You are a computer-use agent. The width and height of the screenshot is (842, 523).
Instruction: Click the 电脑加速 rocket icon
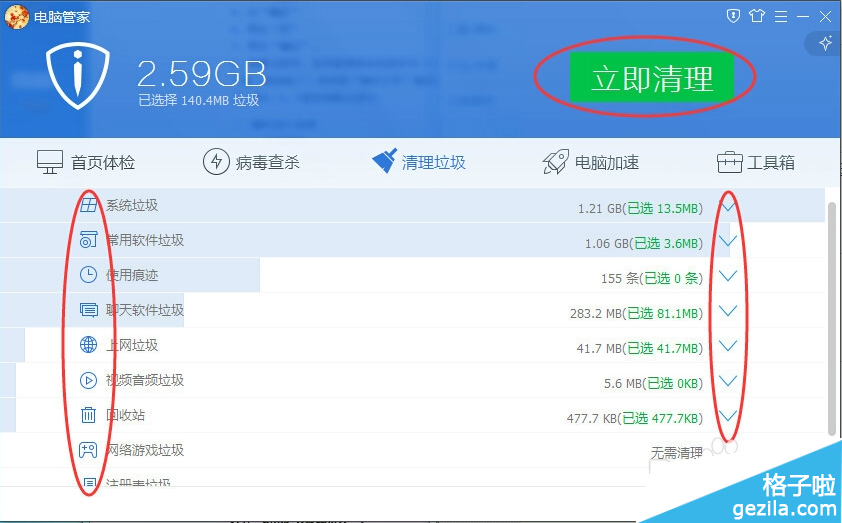click(555, 162)
